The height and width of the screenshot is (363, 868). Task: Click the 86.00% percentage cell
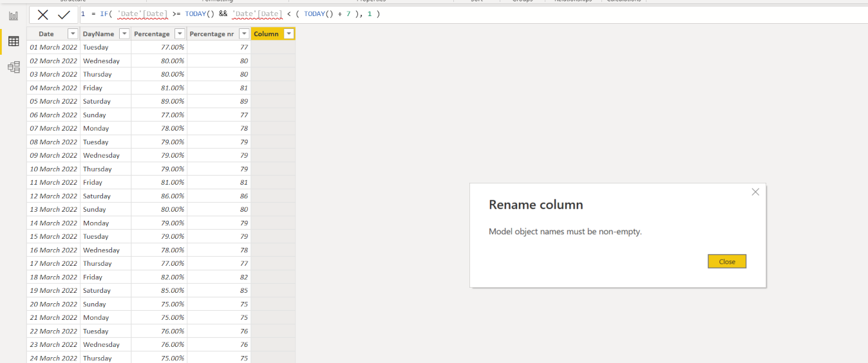click(x=159, y=196)
